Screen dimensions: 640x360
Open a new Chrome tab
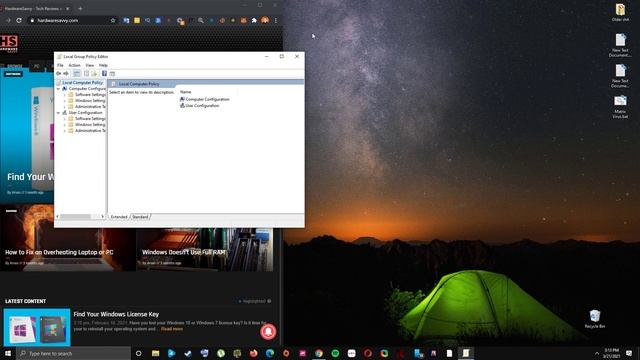(80, 8)
